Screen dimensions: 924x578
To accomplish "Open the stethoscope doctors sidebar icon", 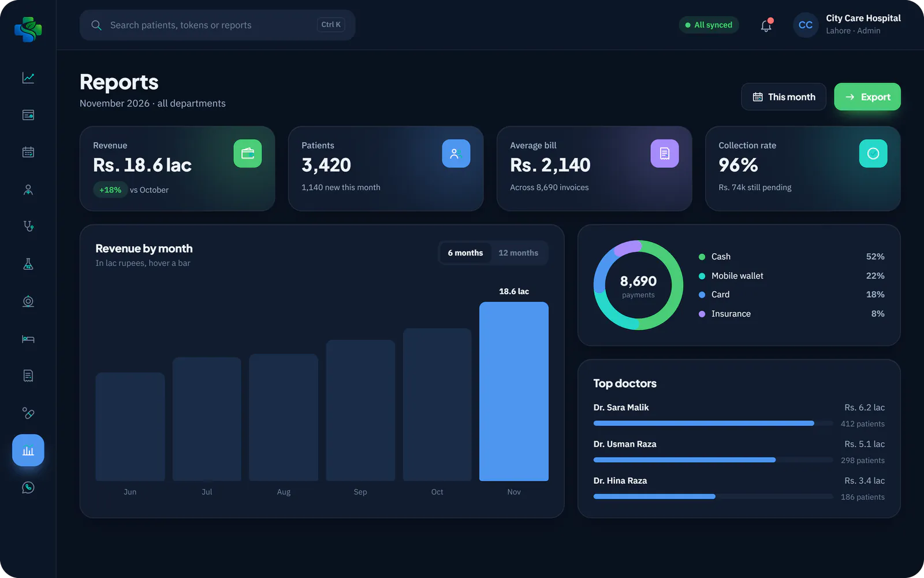I will coord(28,227).
